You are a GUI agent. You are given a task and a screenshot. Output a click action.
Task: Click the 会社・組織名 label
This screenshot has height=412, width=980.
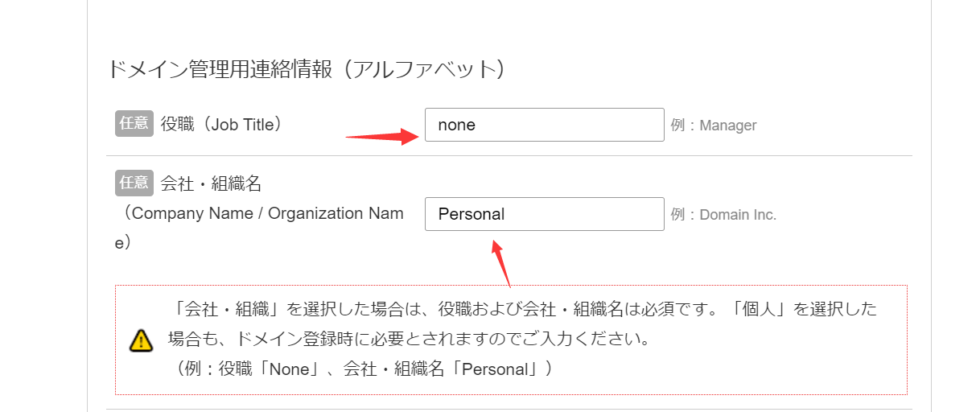click(212, 184)
